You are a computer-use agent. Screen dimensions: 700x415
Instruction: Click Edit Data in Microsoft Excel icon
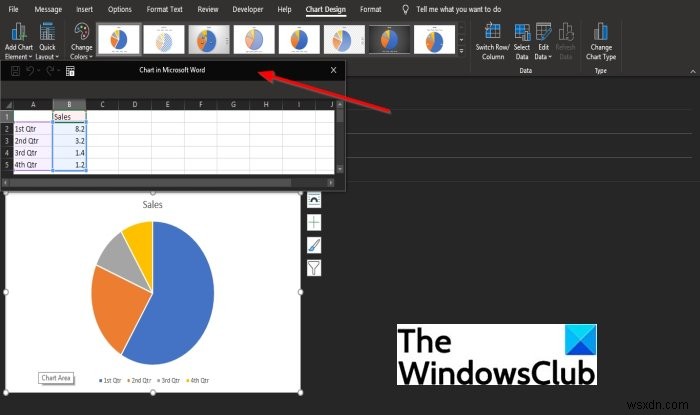tap(70, 71)
